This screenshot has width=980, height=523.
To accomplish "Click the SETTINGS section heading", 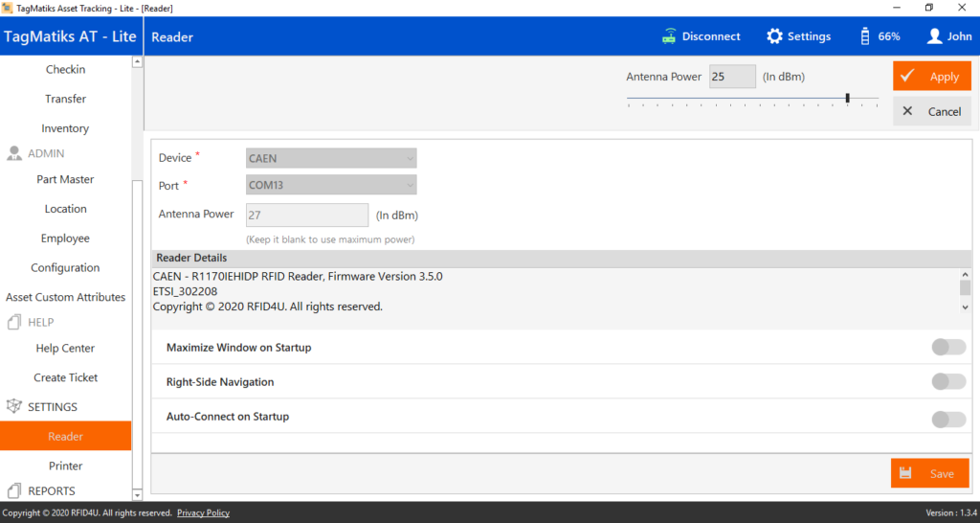I will point(53,407).
